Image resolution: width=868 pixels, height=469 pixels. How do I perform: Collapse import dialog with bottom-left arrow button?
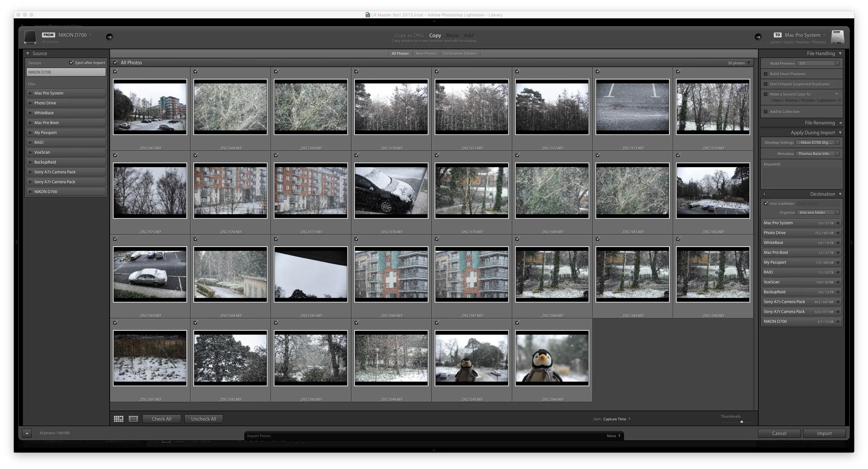[27, 433]
